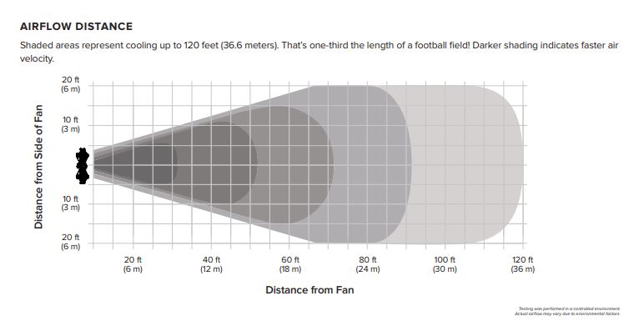Select the 100 ft (30 m) axis label

point(445,264)
